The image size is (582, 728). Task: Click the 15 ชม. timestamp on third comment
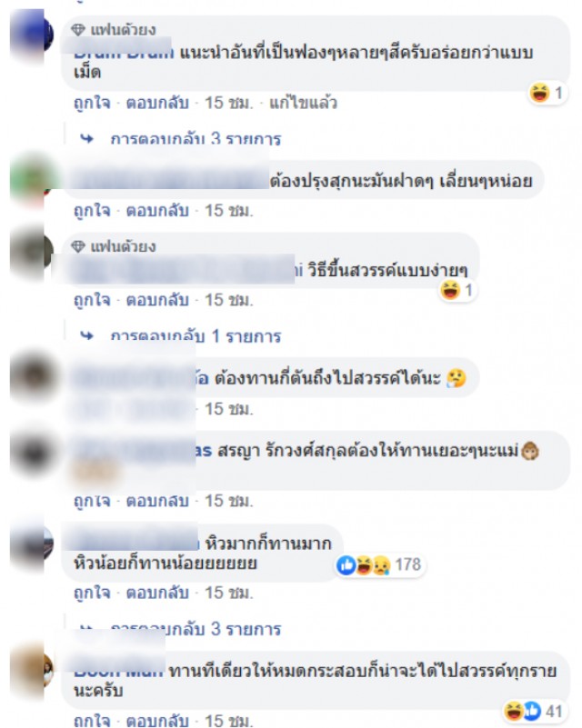pyautogui.click(x=229, y=300)
